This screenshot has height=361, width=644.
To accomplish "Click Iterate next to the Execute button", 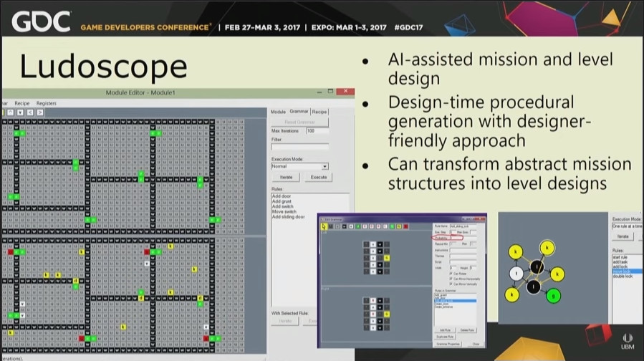I will point(287,178).
